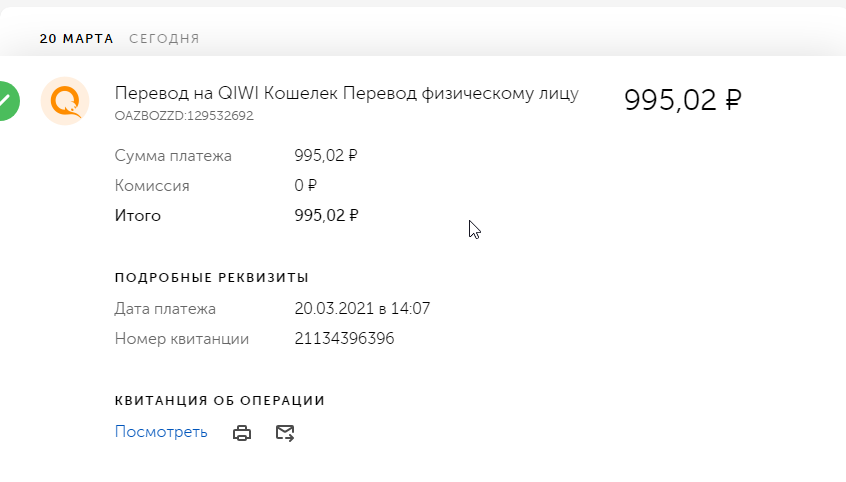Click the envelope icon to email receipt
The image size is (846, 482).
coord(285,433)
